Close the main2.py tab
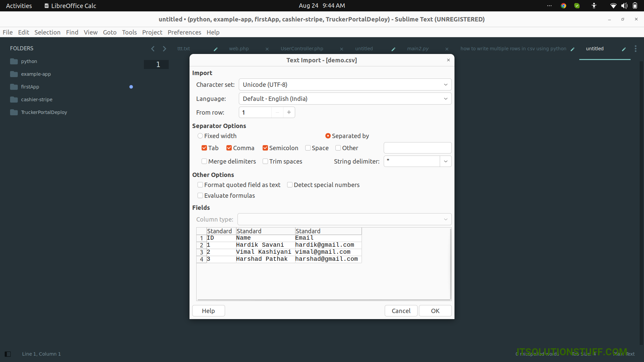 click(x=447, y=49)
